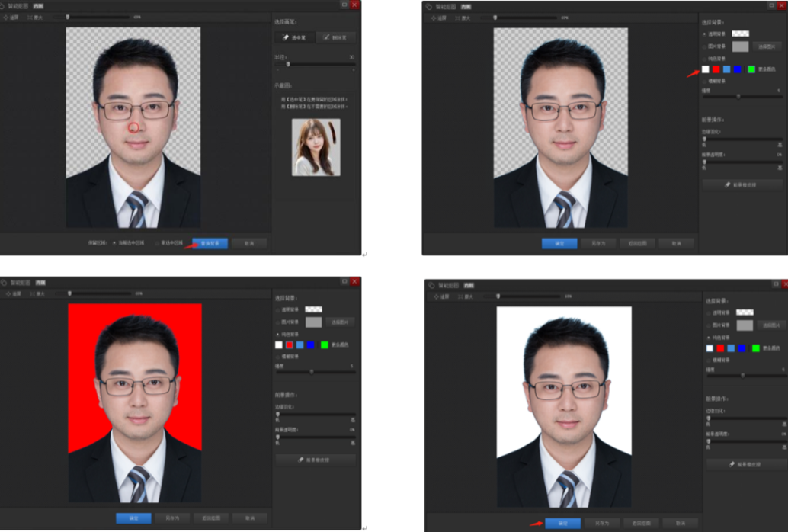Click 确定 button in the white-background photo window

click(562, 523)
